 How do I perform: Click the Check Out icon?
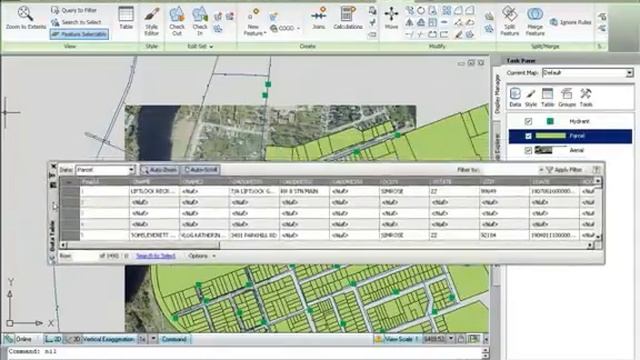[x=177, y=21]
